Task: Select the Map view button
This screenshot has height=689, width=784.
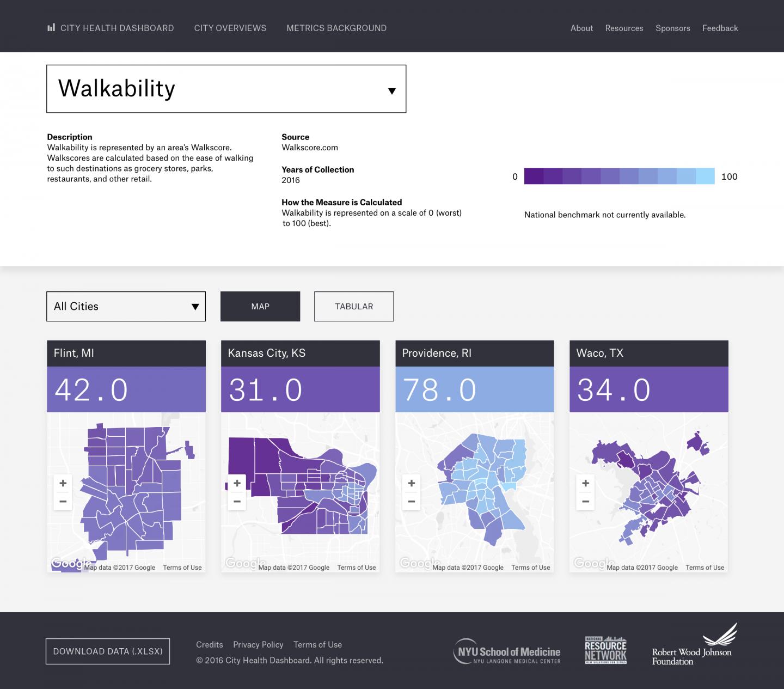Action: click(x=260, y=307)
